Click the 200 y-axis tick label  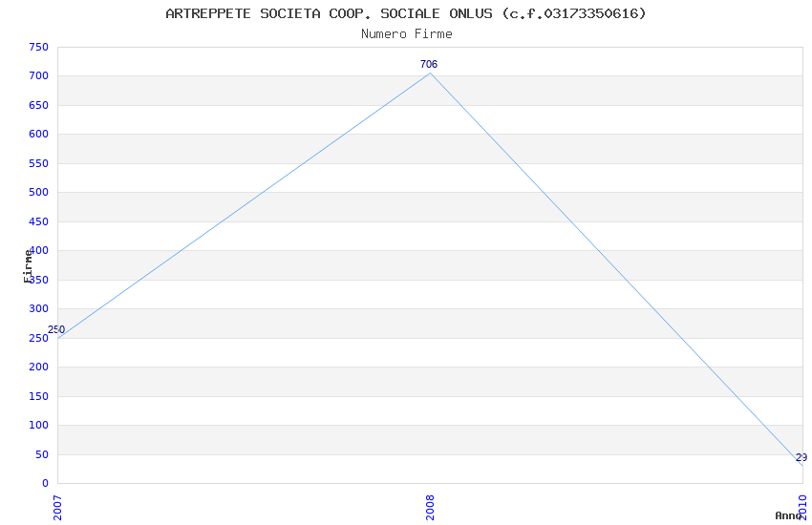pyautogui.click(x=39, y=367)
